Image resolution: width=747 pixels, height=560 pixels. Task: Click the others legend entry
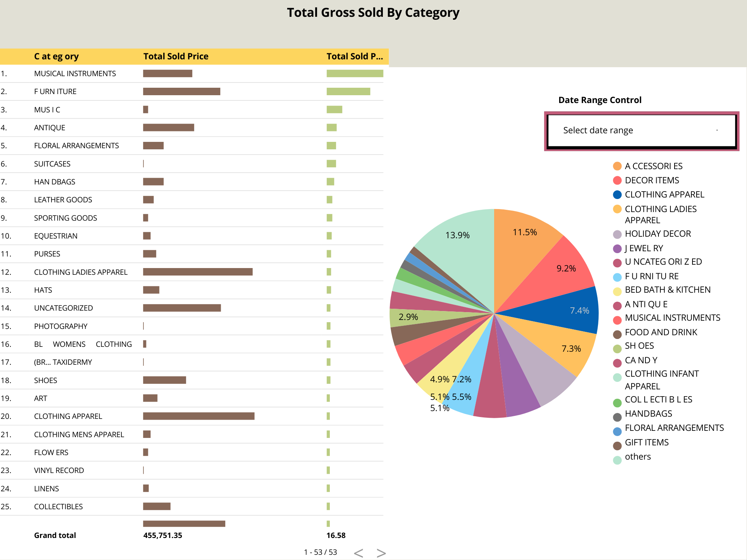click(x=638, y=457)
